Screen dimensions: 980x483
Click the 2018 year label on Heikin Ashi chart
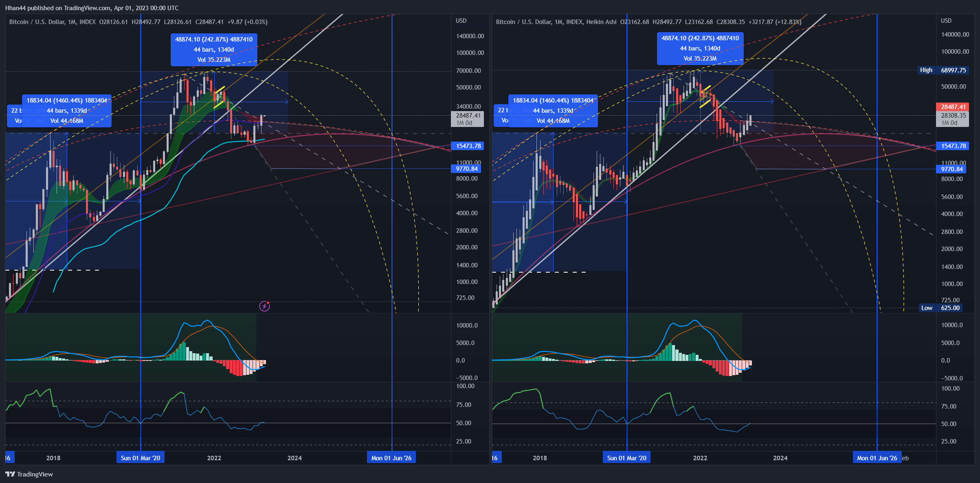pyautogui.click(x=540, y=458)
